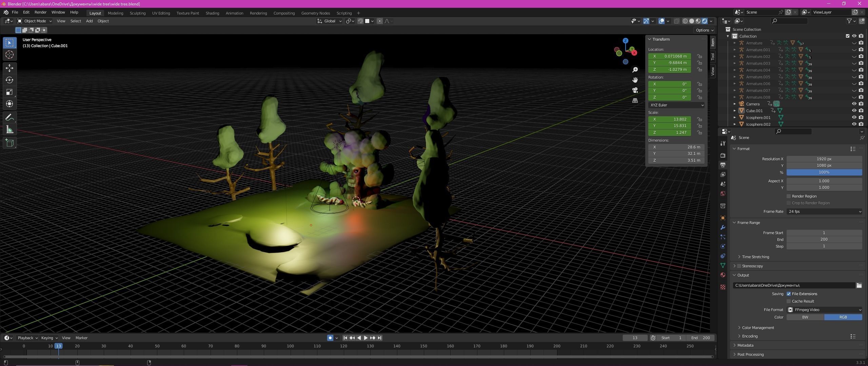Viewport: 868px width, 366px height.
Task: Adjust the resolution percentage 100% slider
Action: [824, 172]
